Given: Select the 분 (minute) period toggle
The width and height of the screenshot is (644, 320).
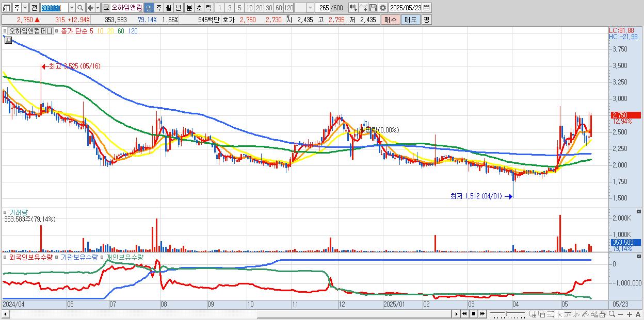Looking at the screenshot, I should [189, 8].
